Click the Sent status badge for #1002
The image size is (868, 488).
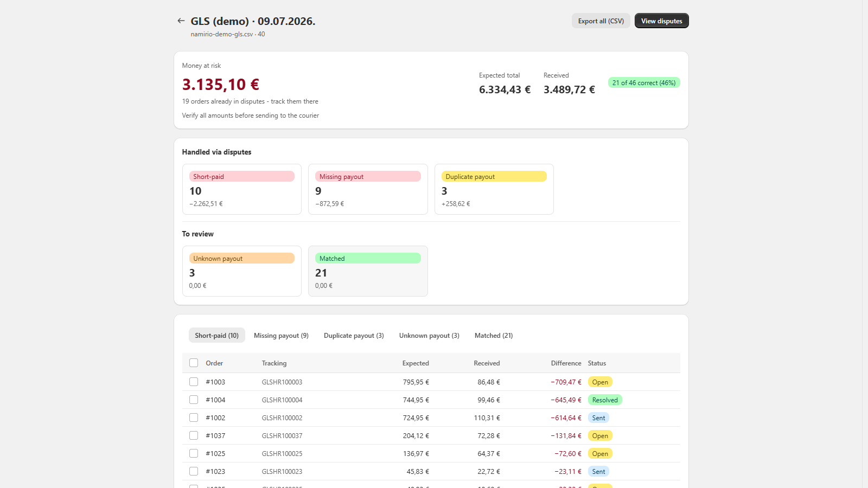(598, 418)
